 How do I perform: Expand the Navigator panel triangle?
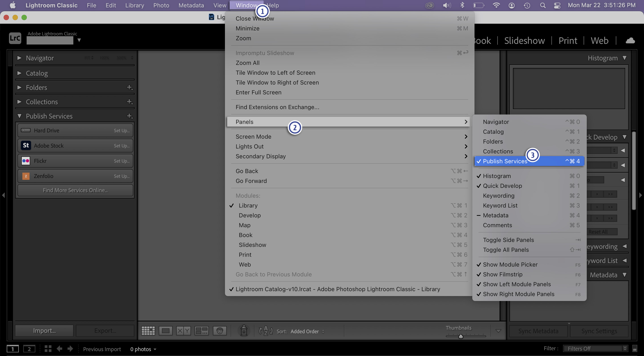point(19,58)
